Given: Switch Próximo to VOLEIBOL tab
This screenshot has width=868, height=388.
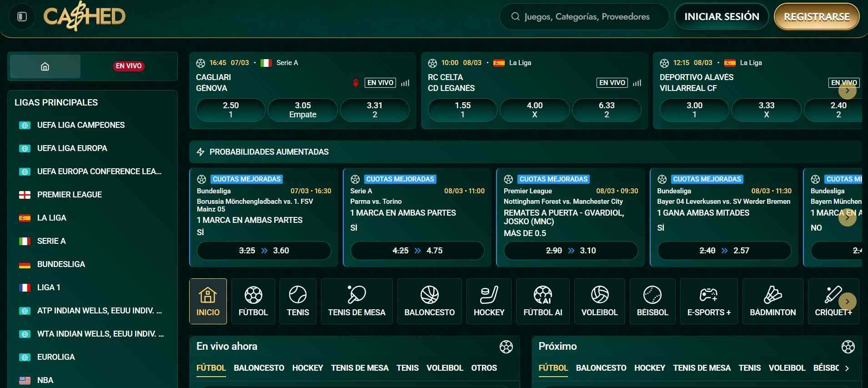Looking at the screenshot, I should [x=787, y=368].
